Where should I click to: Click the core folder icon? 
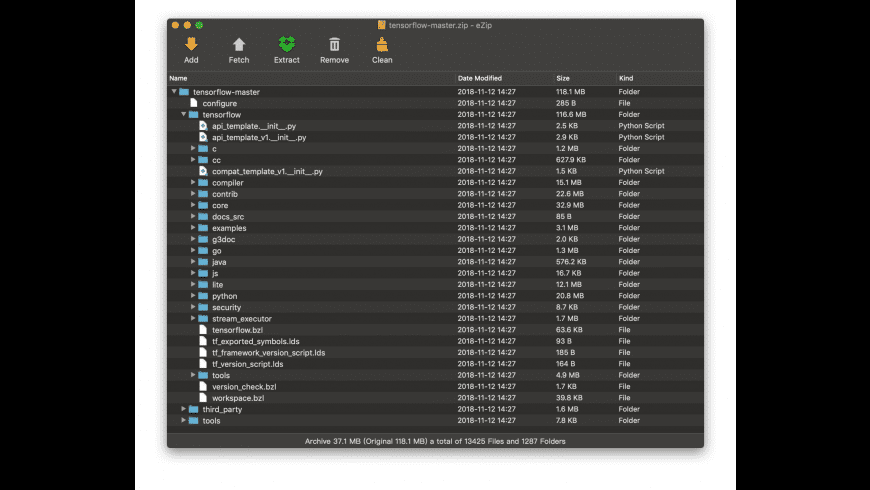tap(203, 205)
